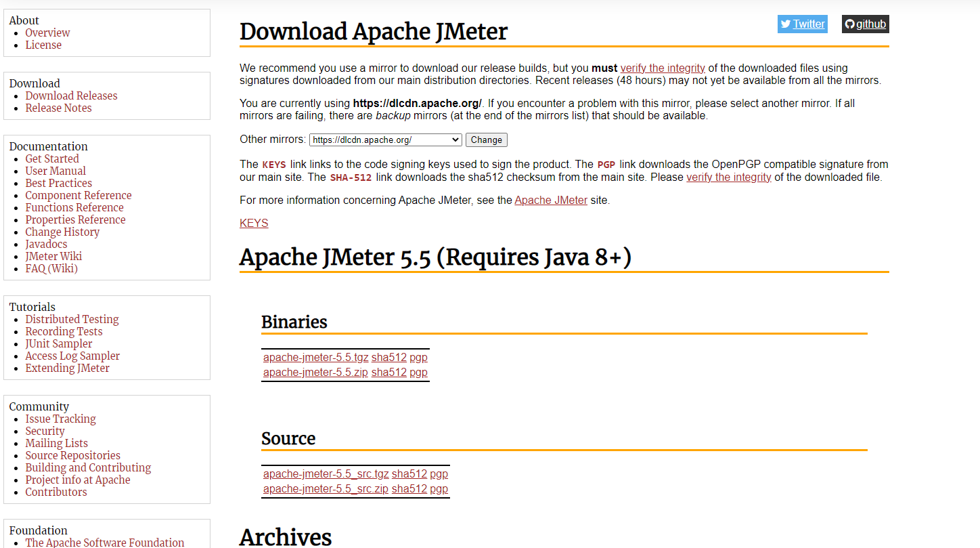Open Best Practices page
Image resolution: width=980 pixels, height=548 pixels.
point(58,183)
